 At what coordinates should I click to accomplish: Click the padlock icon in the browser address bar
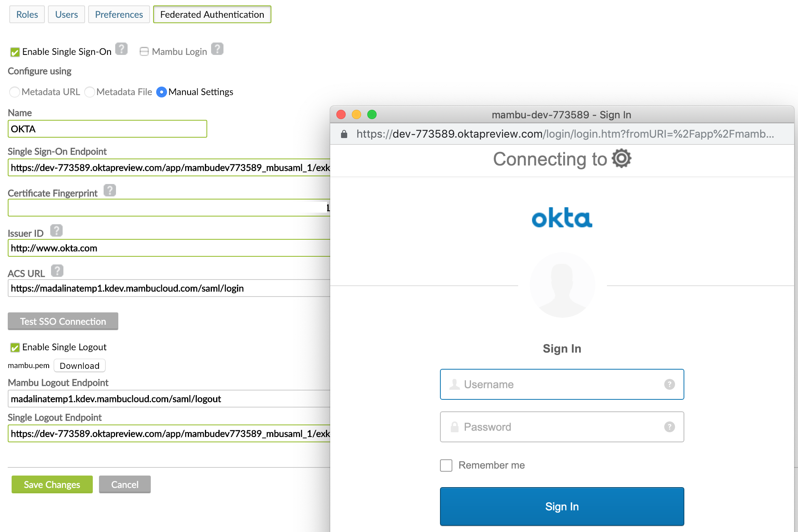[x=344, y=134]
